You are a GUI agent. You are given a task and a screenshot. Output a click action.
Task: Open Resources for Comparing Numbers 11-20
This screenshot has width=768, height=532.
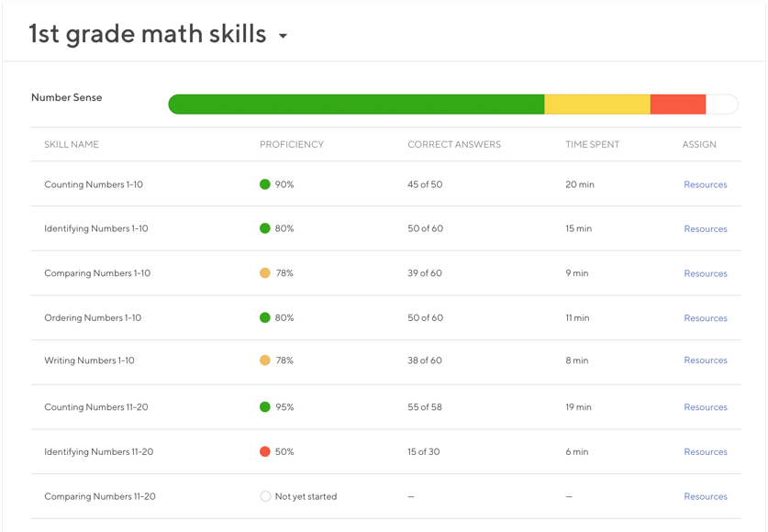tap(705, 495)
